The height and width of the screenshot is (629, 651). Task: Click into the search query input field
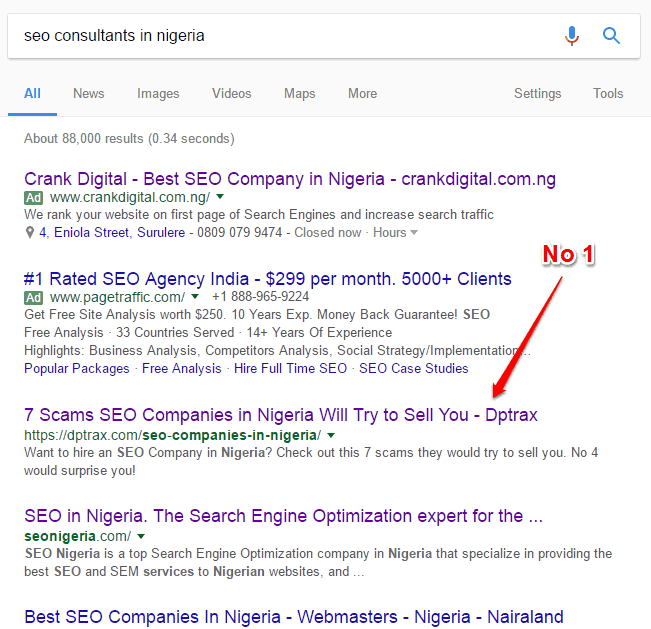tap(286, 36)
